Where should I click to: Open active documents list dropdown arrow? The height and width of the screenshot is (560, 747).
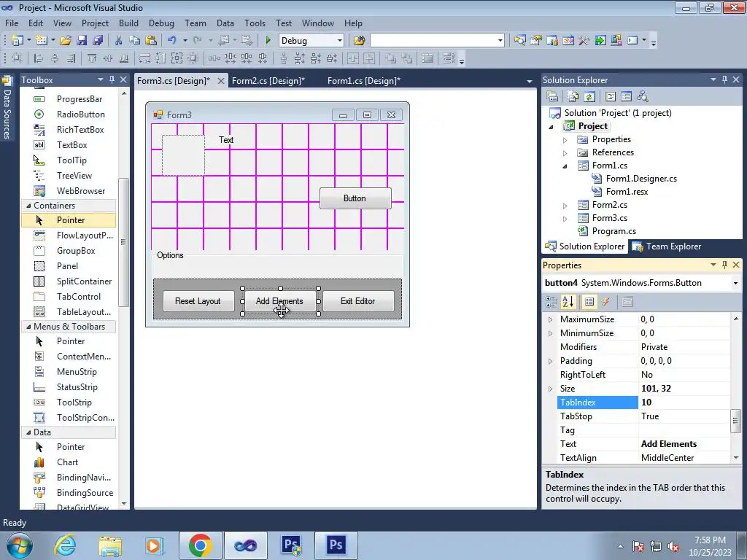coord(529,82)
